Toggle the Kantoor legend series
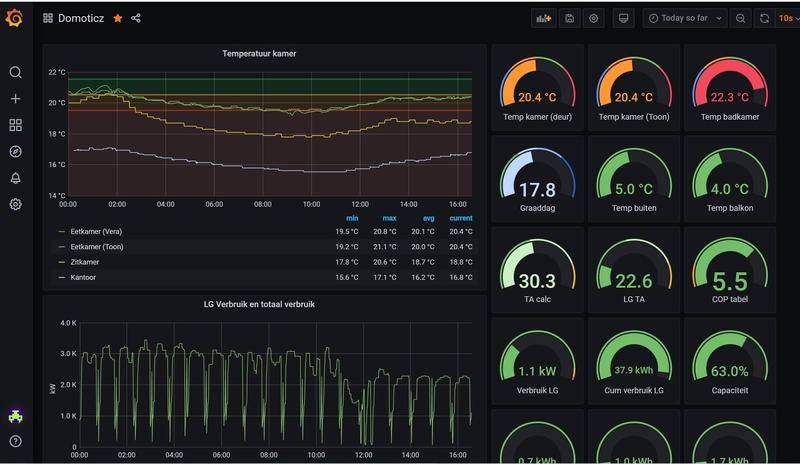This screenshot has width=800, height=464. 83,278
